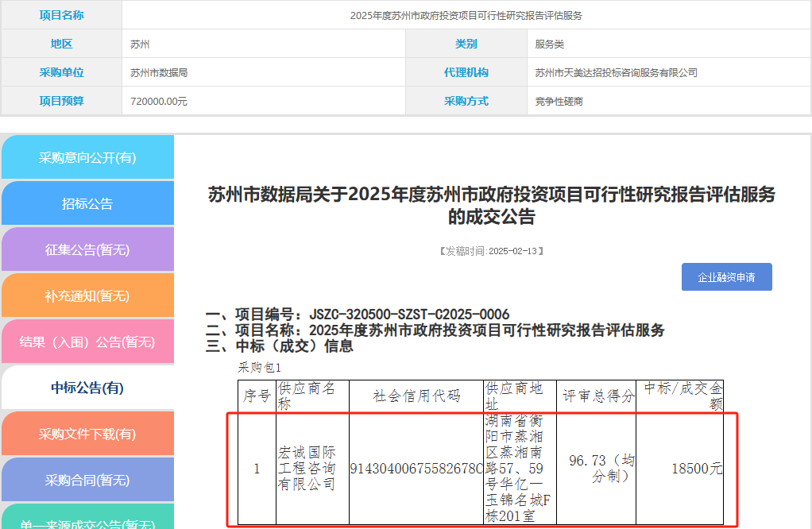Click the 采购包1 label
The height and width of the screenshot is (529, 812).
260,368
